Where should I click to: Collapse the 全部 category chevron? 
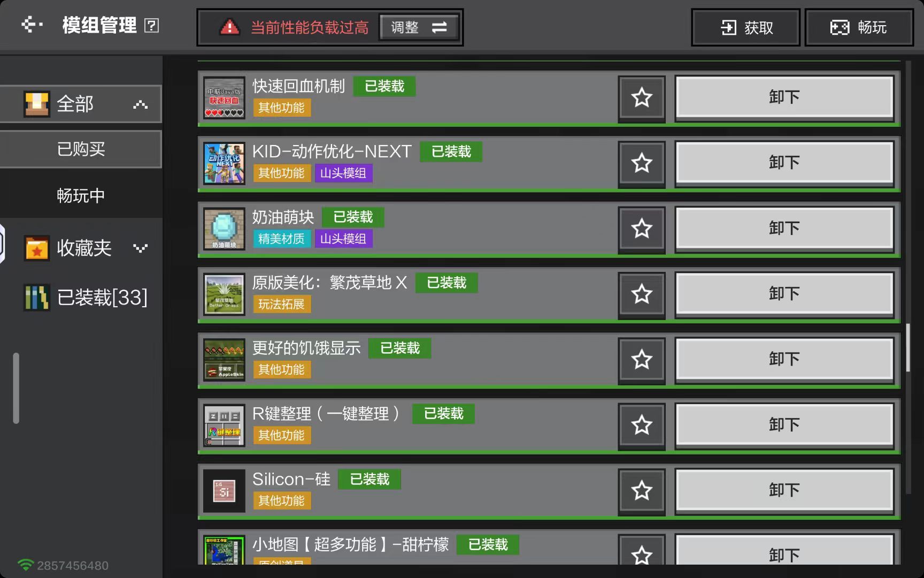[140, 104]
